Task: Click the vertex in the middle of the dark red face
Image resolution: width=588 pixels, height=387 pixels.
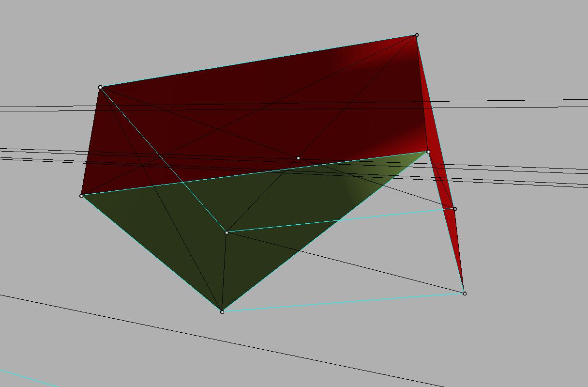Action: click(x=298, y=158)
